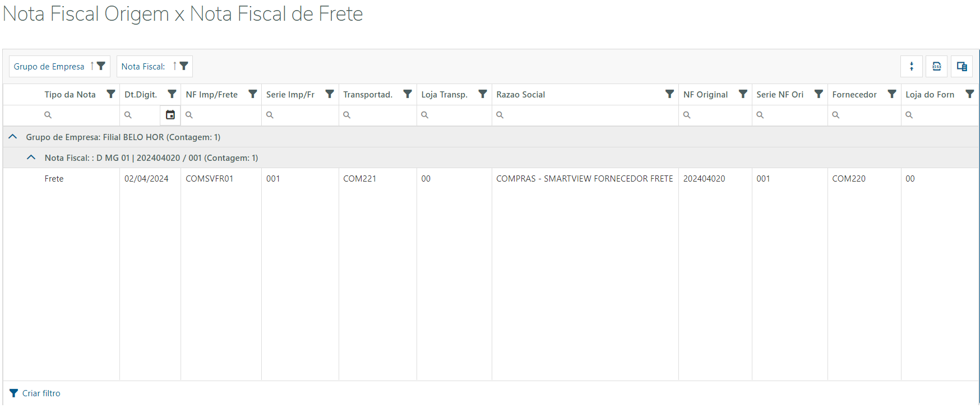This screenshot has width=980, height=408.
Task: Open the column chooser panel
Action: click(961, 66)
